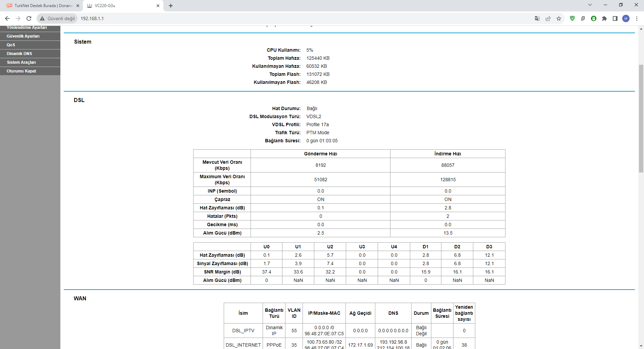Open a new browser tab

171,6
